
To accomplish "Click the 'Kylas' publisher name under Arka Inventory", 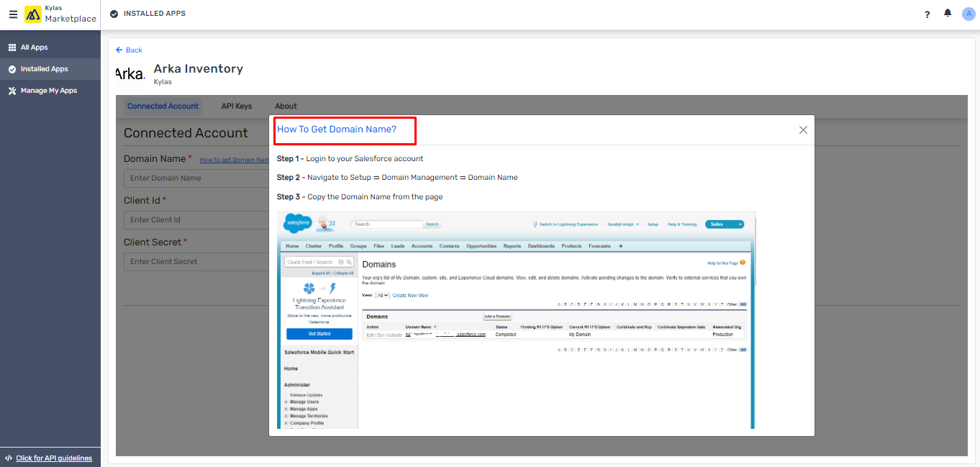I will [x=163, y=82].
